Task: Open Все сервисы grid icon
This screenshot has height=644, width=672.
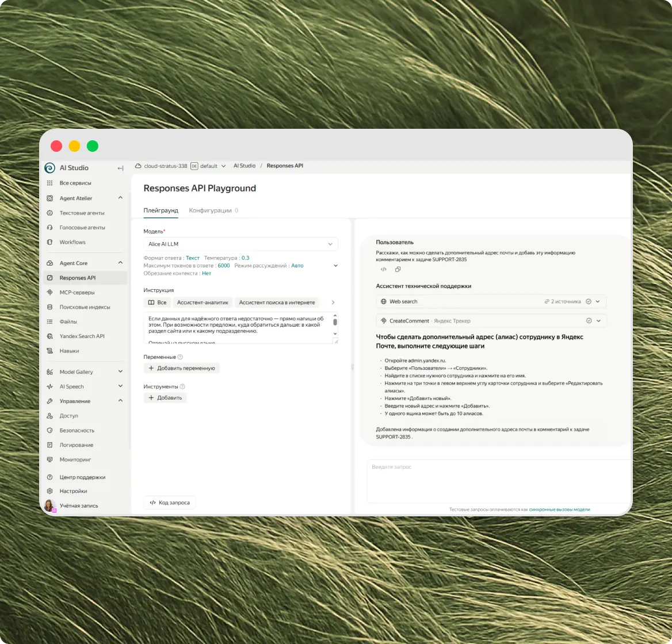Action: (x=49, y=183)
